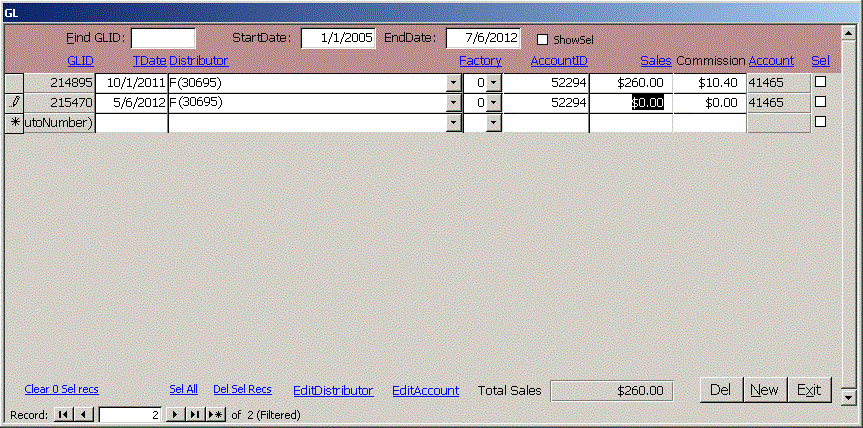The height and width of the screenshot is (428, 863).
Task: Open EditDistributor link
Action: [333, 391]
